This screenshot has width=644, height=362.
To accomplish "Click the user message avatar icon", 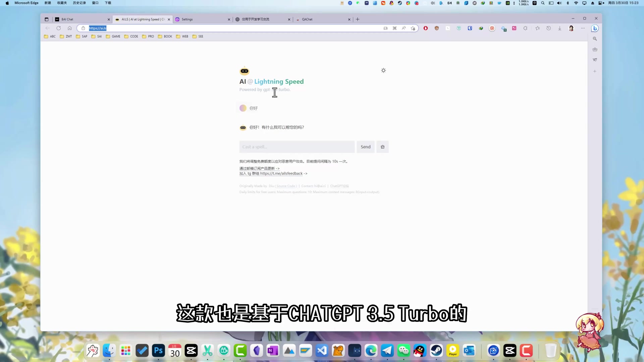I will pos(243,108).
